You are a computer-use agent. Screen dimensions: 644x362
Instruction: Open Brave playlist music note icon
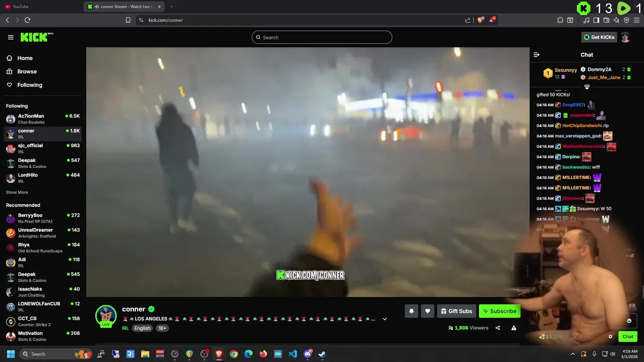[x=586, y=20]
